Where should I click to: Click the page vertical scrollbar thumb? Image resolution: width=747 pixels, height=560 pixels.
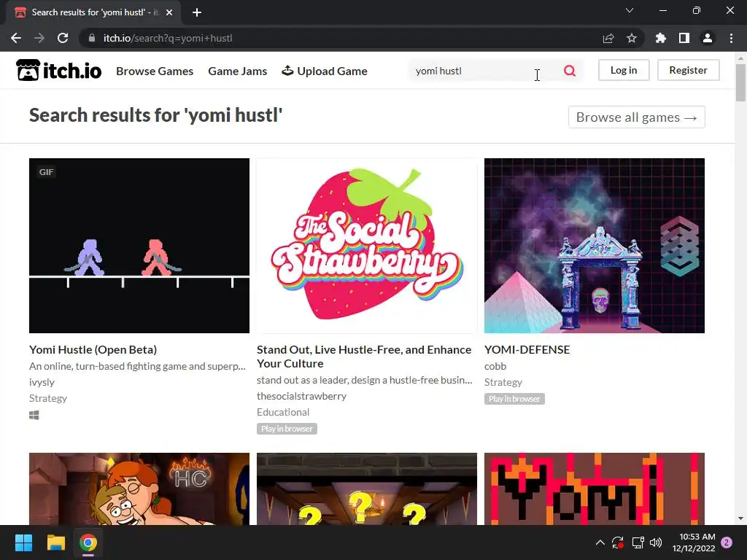tap(740, 83)
